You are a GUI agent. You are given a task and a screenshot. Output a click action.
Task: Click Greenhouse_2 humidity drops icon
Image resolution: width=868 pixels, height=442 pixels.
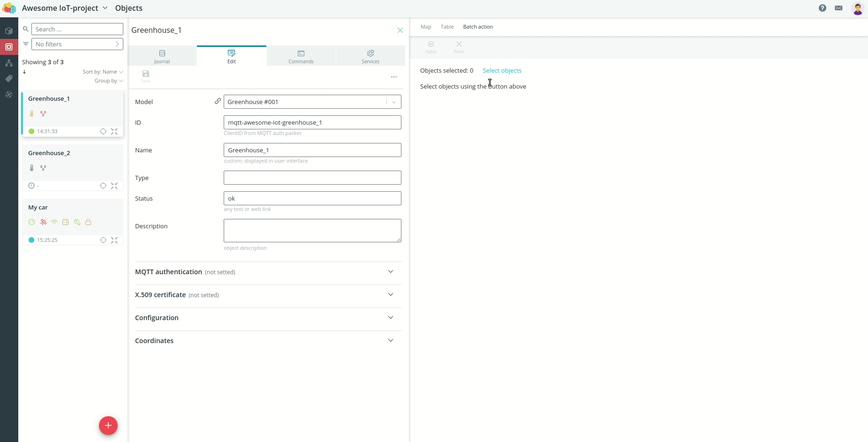point(43,168)
